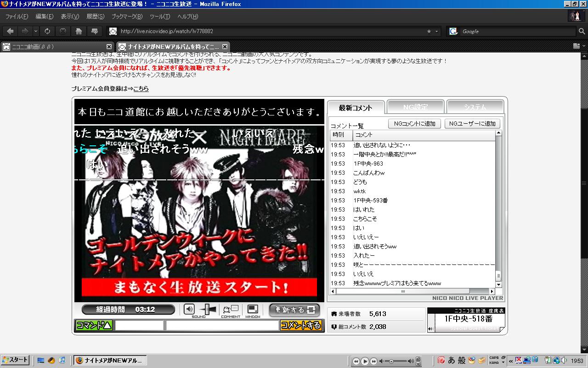Open the ヘルプ(H) menu
Screen dimensions: 588x368
(x=188, y=17)
